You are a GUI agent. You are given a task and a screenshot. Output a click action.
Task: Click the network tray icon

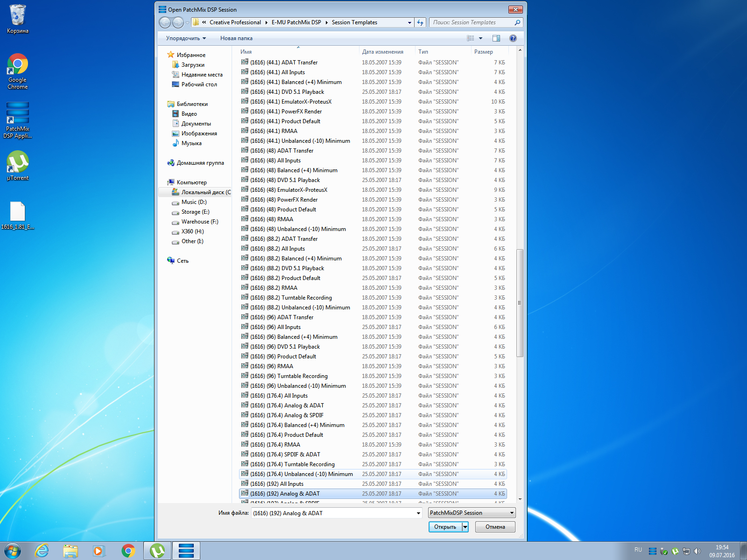pos(686,551)
